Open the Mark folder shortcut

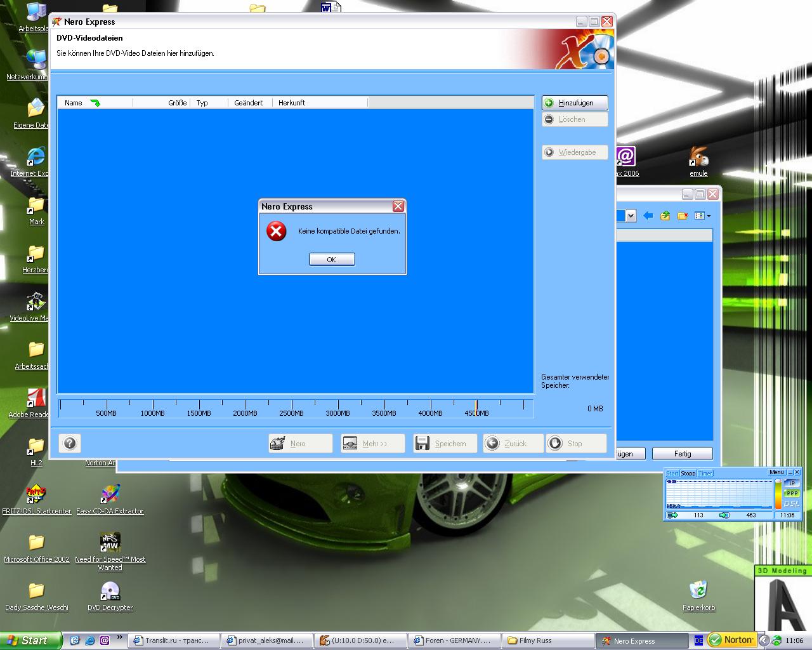[37, 210]
